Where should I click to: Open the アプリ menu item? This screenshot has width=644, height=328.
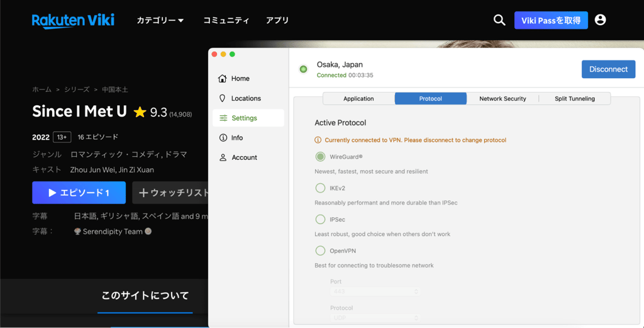(277, 20)
